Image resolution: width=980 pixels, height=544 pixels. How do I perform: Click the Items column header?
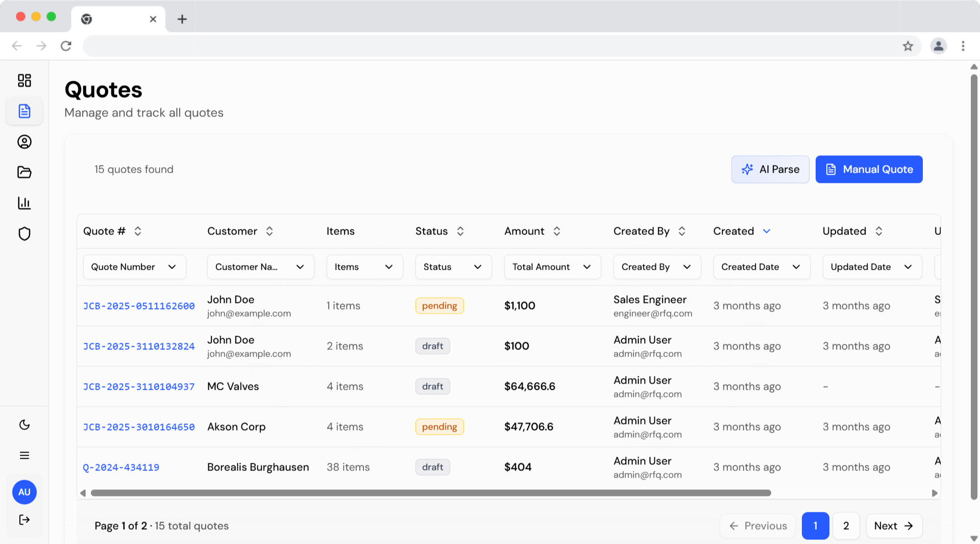coord(340,231)
